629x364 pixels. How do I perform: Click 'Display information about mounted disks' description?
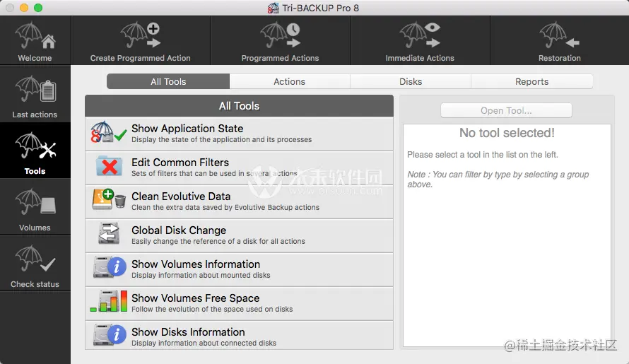201,276
